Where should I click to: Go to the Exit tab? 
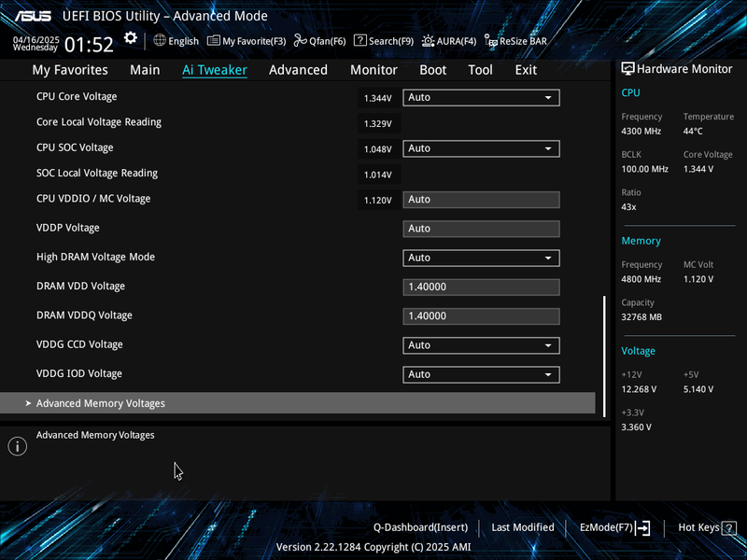[526, 70]
